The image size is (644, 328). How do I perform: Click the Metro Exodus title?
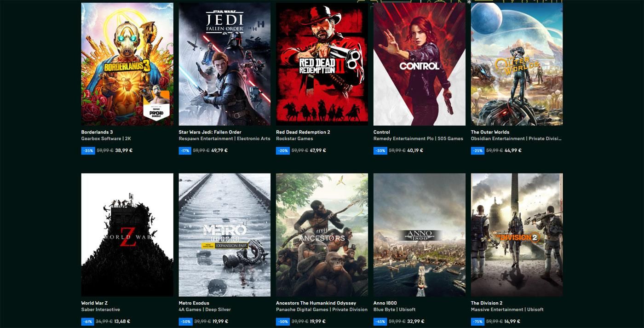click(x=194, y=303)
